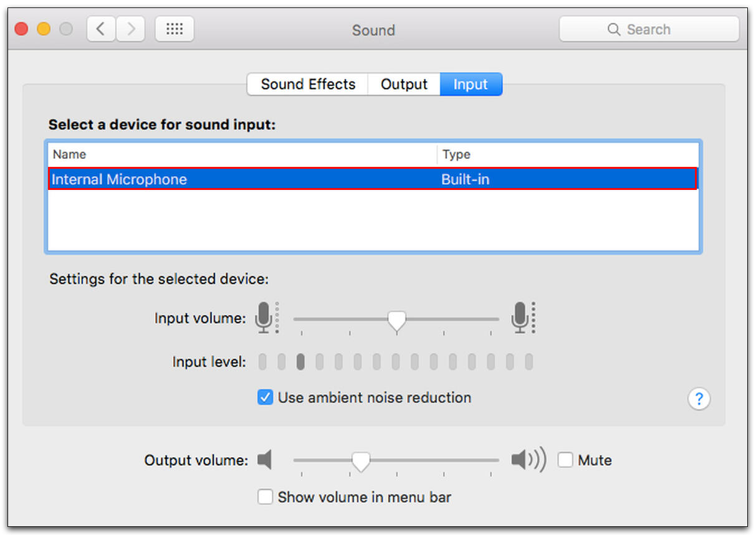This screenshot has height=535, width=756.
Task: Click the Input volume slider knob
Action: pyautogui.click(x=396, y=321)
